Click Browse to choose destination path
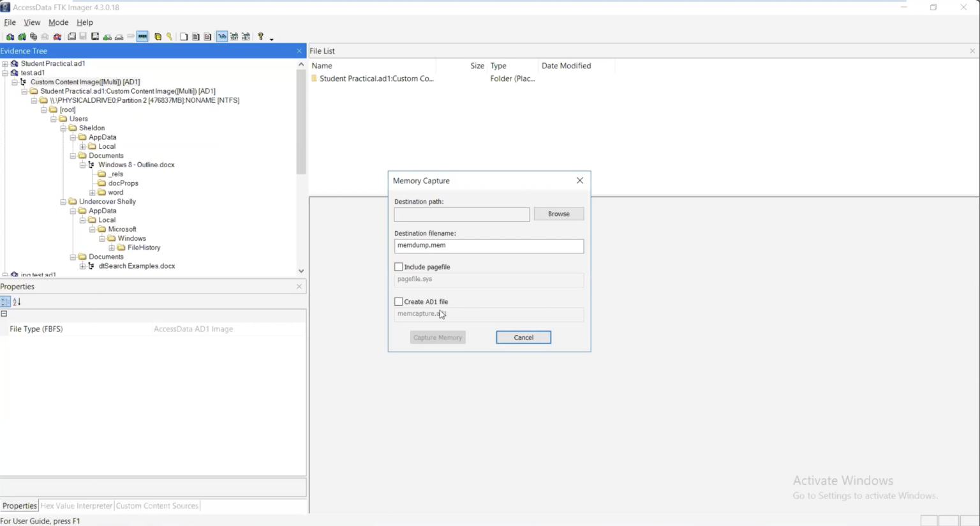Image resolution: width=980 pixels, height=526 pixels. 558,214
